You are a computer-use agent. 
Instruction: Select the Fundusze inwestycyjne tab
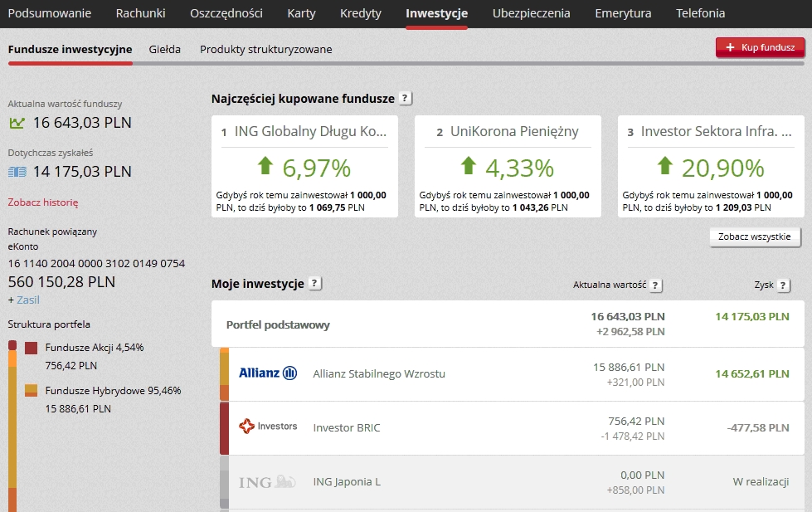tap(70, 49)
